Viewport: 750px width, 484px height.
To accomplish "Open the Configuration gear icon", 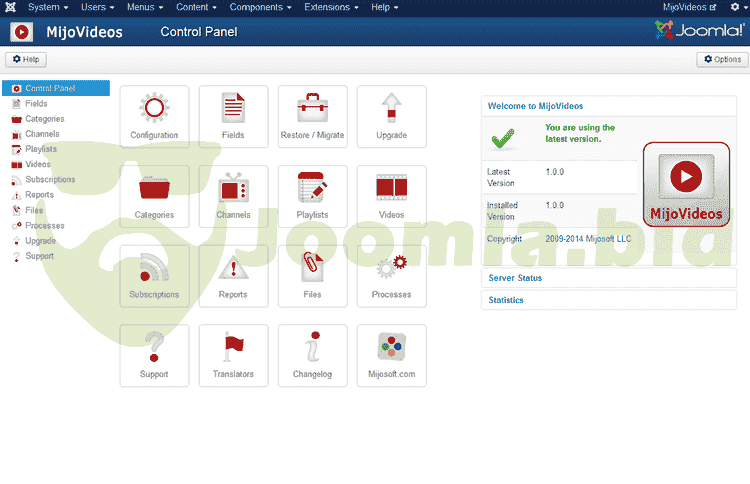I will coord(154,108).
